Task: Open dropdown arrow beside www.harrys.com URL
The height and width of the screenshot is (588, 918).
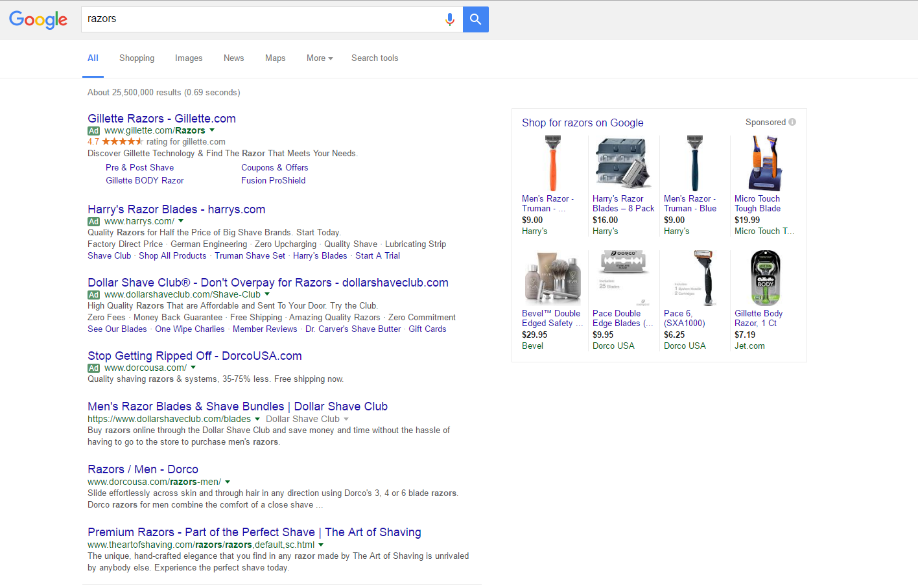Action: tap(181, 221)
